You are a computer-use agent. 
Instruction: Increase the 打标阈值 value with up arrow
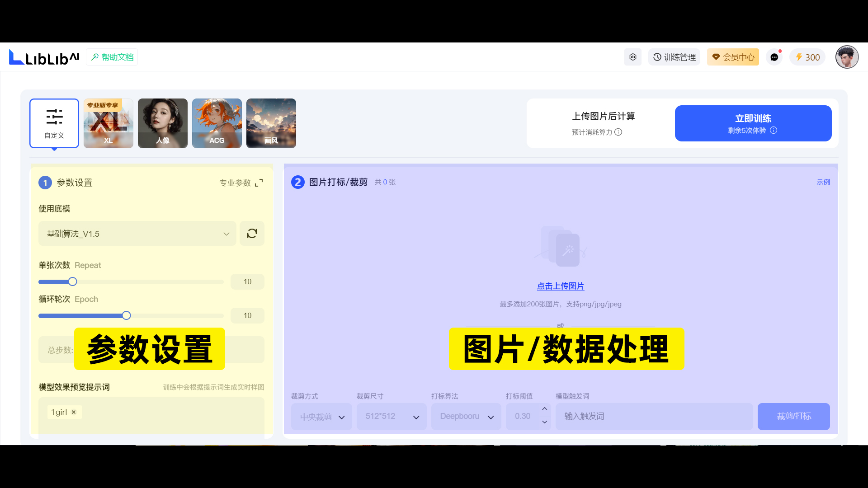pos(544,409)
